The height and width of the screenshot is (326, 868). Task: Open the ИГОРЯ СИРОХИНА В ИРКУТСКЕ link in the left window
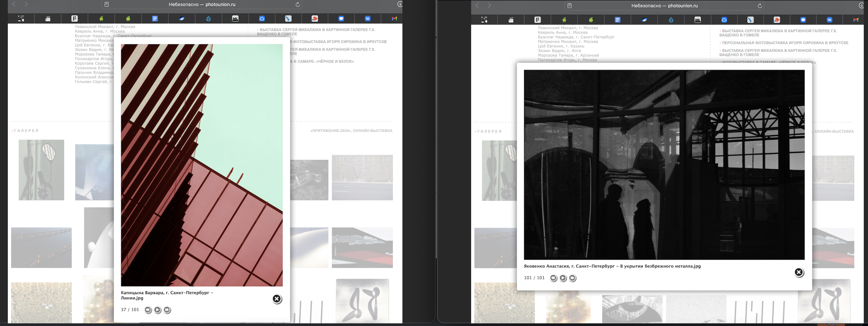coord(340,42)
